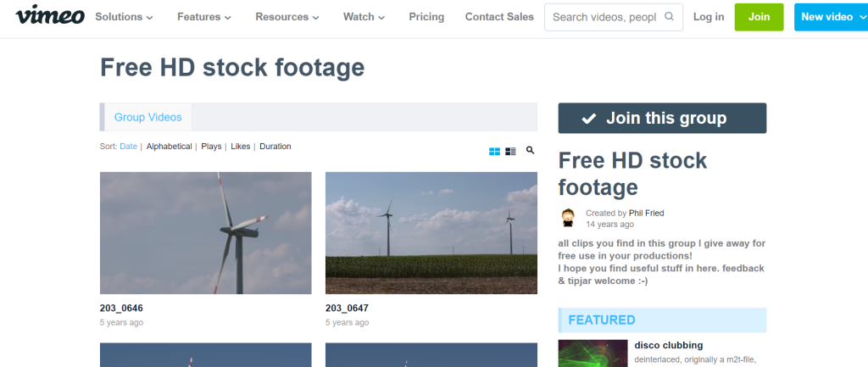Screen dimensions: 868x367
Task: Open the 203_0647 wind farm thumbnail
Action: [x=431, y=233]
